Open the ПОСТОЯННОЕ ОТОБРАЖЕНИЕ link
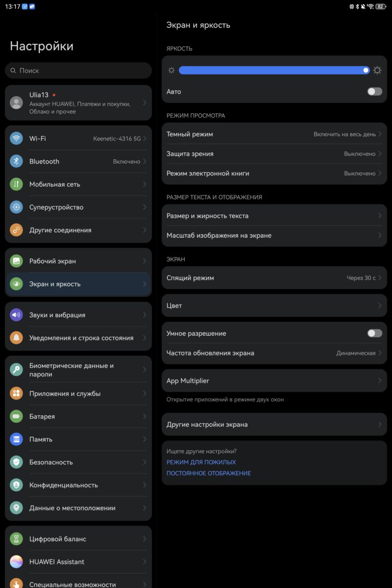The width and height of the screenshot is (392, 588). (x=209, y=473)
